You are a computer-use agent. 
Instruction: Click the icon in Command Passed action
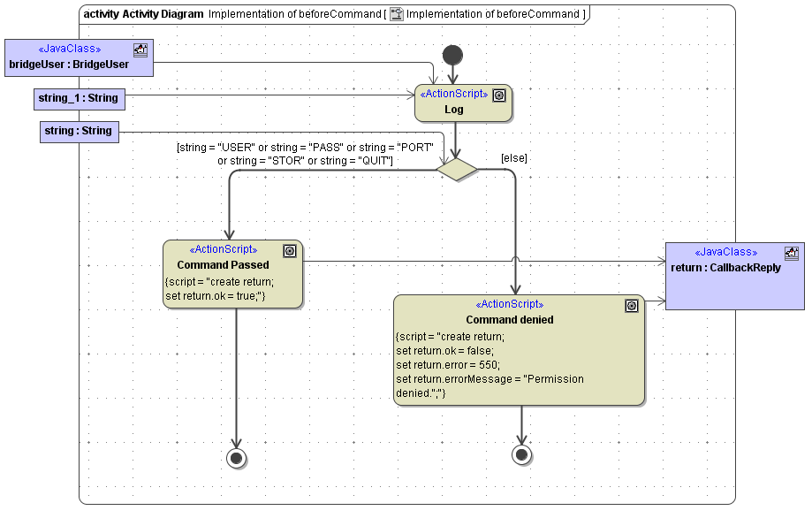pos(290,251)
